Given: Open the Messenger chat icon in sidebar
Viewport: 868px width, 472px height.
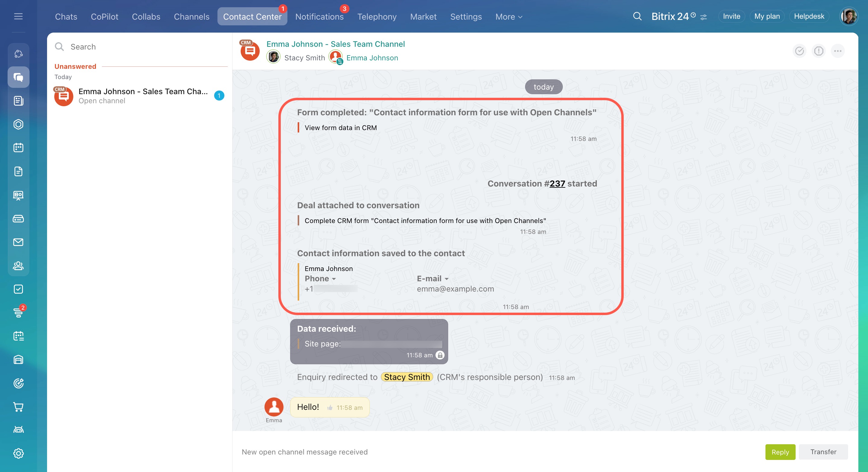Looking at the screenshot, I should 18,77.
